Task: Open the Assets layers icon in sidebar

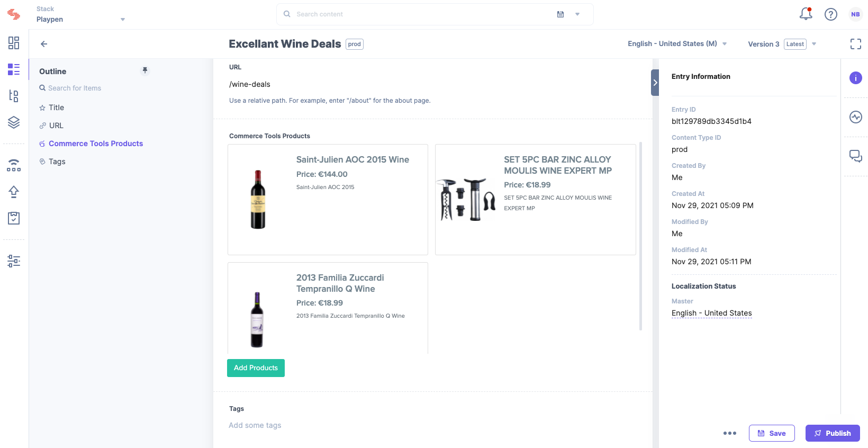Action: pyautogui.click(x=14, y=122)
